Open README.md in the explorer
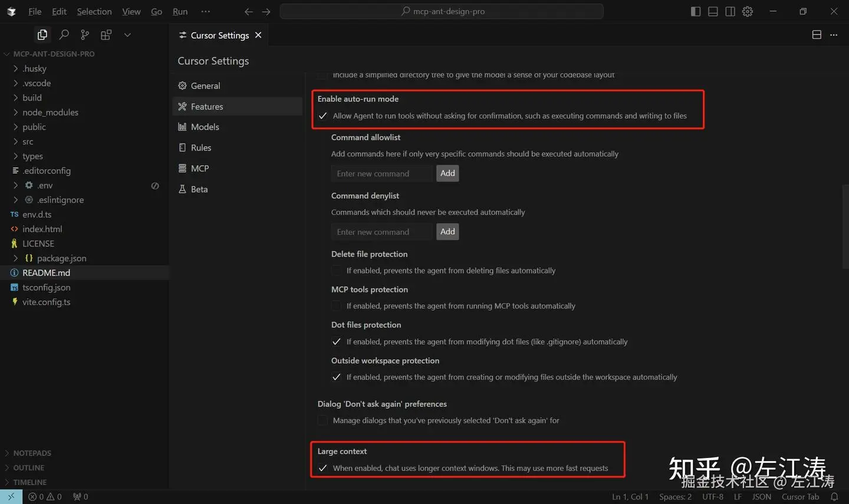 pos(84,273)
